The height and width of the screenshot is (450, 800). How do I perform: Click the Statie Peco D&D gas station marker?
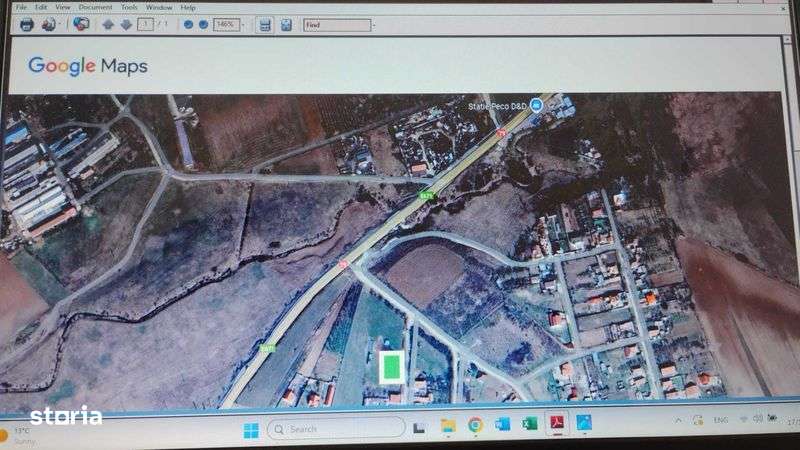point(536,105)
